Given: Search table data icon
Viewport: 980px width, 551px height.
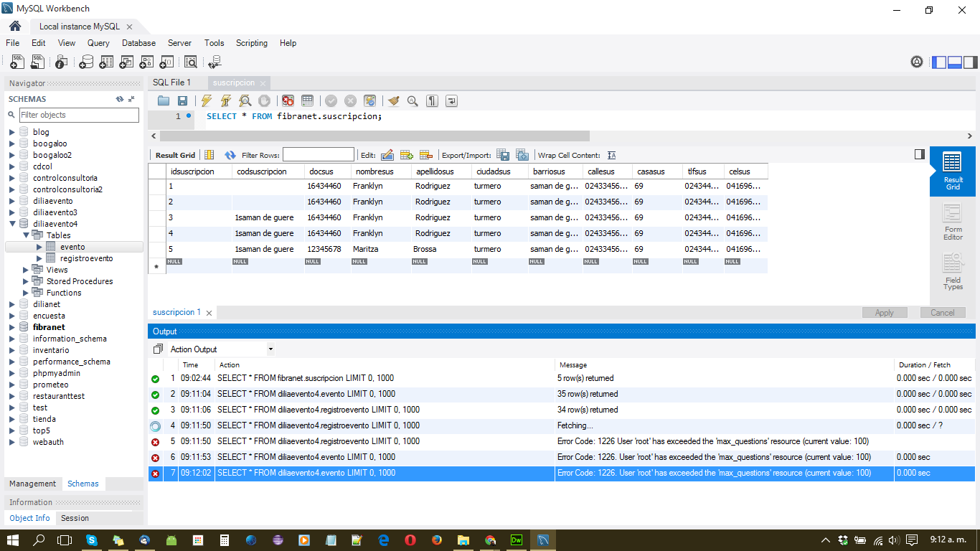Looking at the screenshot, I should (191, 62).
